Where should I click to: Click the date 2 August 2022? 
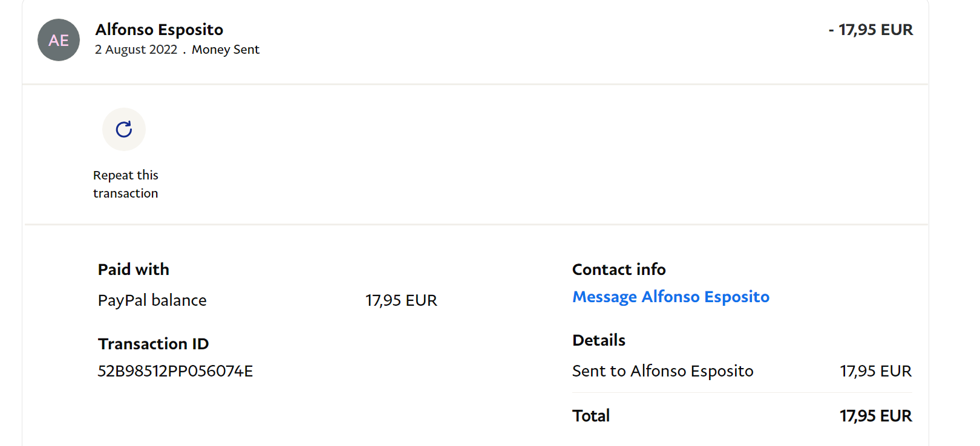pyautogui.click(x=136, y=50)
